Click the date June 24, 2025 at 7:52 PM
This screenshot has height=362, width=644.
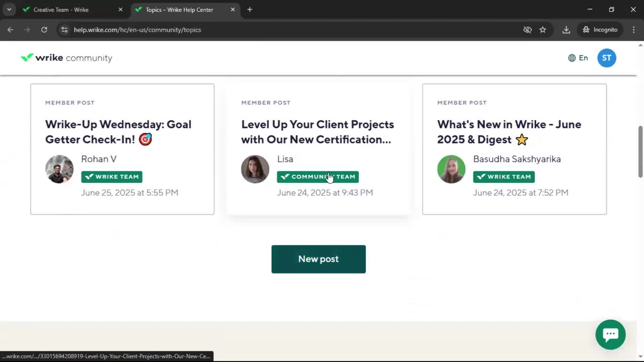coord(521,193)
